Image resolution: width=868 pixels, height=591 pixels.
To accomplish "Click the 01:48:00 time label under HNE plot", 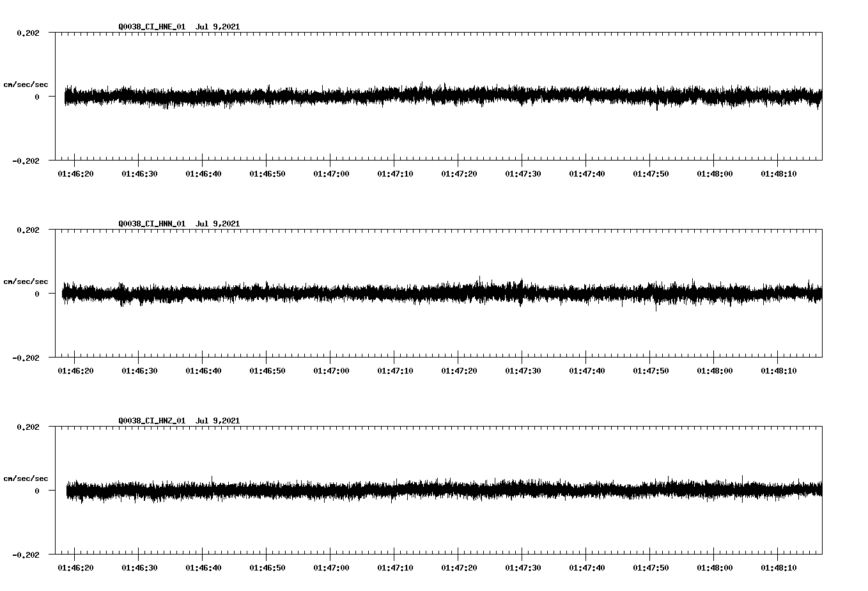I will tap(715, 174).
